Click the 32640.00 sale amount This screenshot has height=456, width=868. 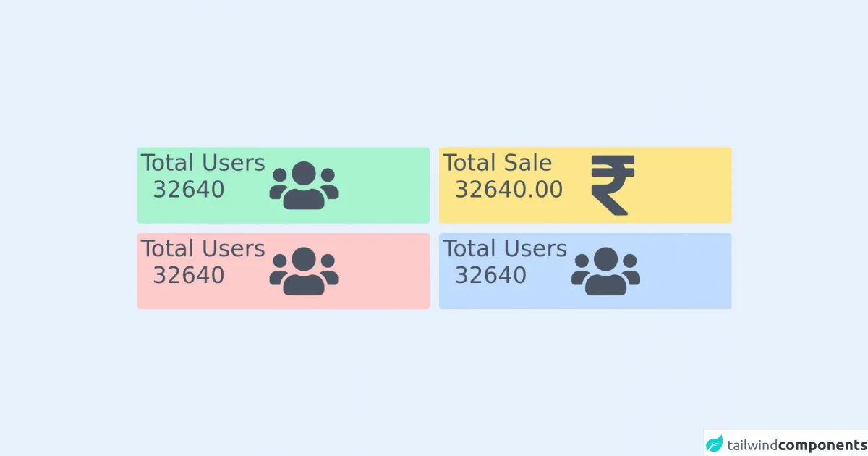click(x=509, y=190)
